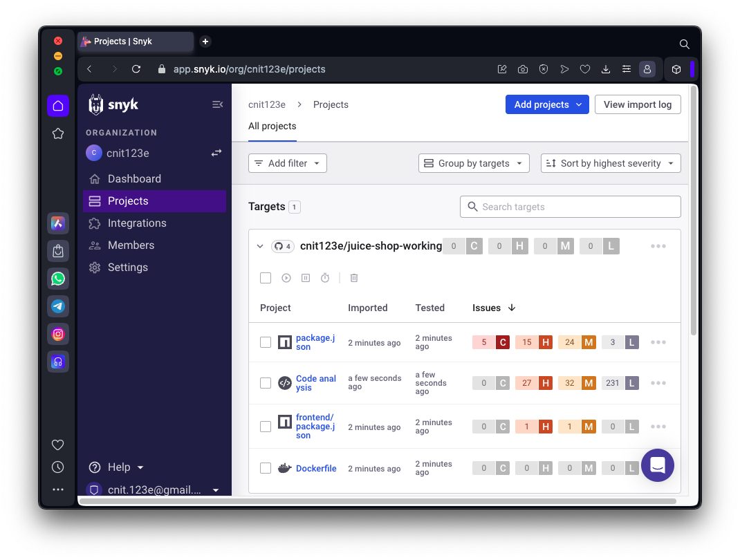Click the trash delete icon in target toolbar

[354, 278]
